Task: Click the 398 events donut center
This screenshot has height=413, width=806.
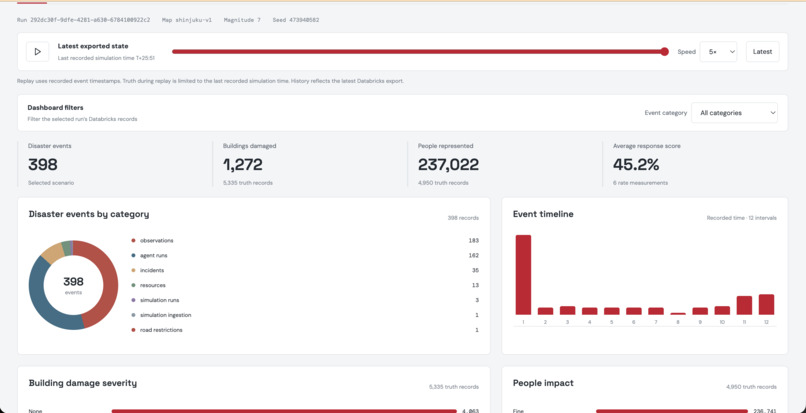Action: pyautogui.click(x=73, y=285)
